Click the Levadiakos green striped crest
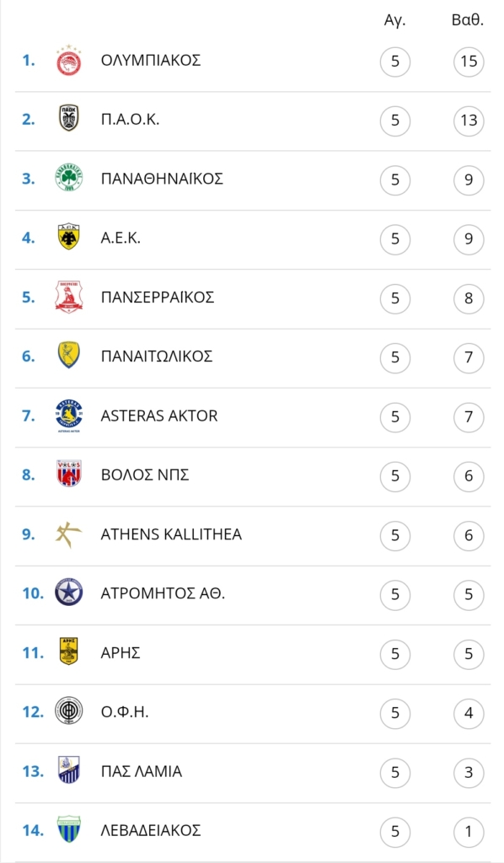 [69, 829]
